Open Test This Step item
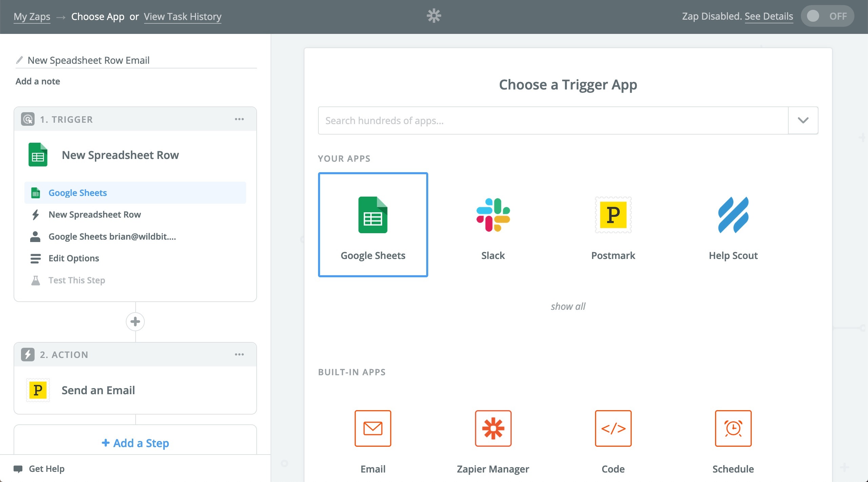 (x=135, y=280)
